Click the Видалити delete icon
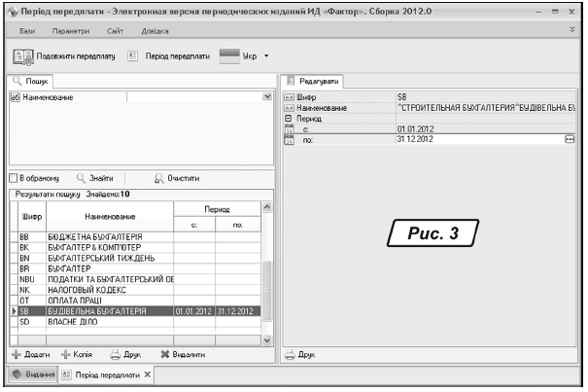Screen dimensions: 588x392 [x=165, y=356]
